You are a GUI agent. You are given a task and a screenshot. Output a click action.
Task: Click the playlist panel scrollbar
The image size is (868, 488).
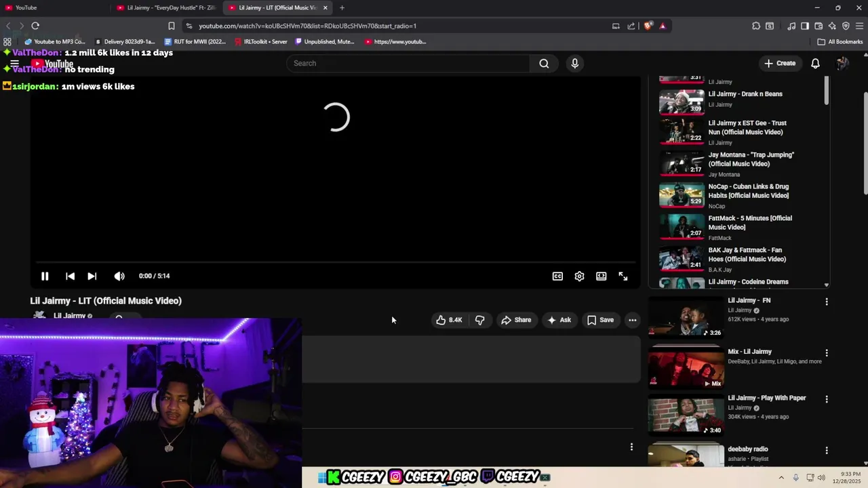(x=827, y=91)
